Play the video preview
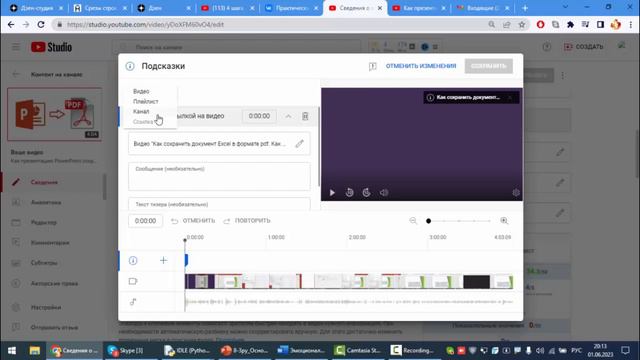 point(332,193)
